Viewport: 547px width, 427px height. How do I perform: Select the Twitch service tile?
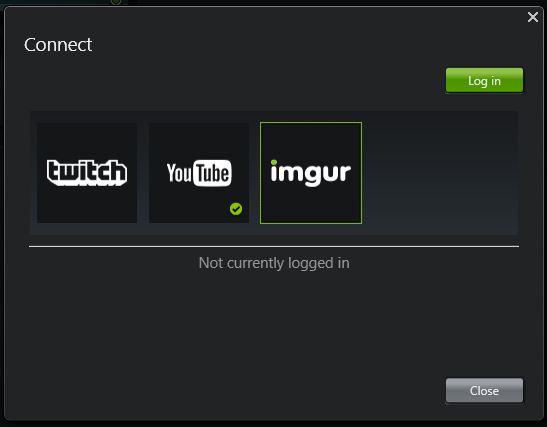87,173
